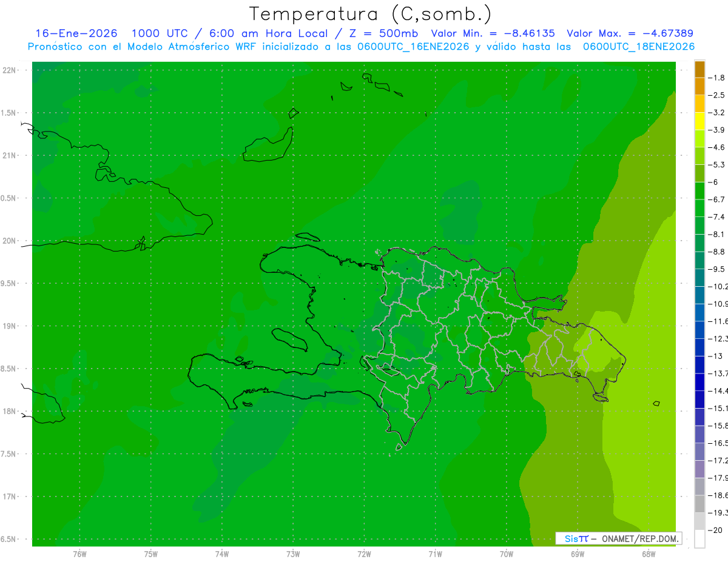
Task: Click the title "Temperatura (C,somb.)"
Action: point(370,15)
